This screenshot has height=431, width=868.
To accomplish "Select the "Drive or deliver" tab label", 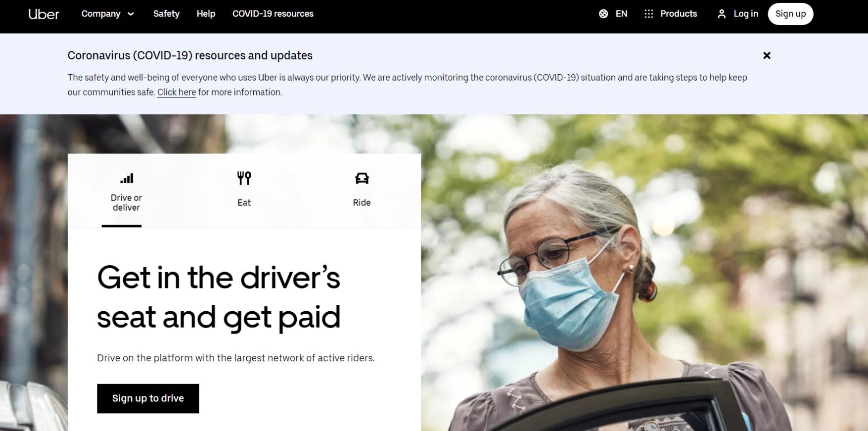I will tap(126, 203).
